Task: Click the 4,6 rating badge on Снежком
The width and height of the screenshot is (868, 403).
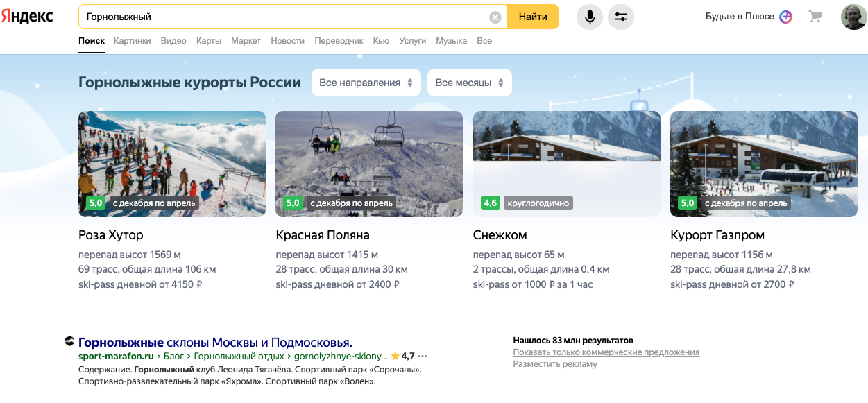Action: 491,203
